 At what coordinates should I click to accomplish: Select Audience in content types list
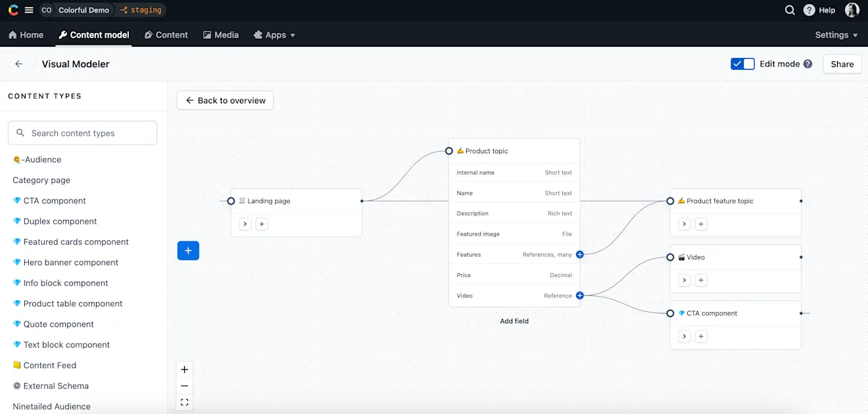(37, 159)
